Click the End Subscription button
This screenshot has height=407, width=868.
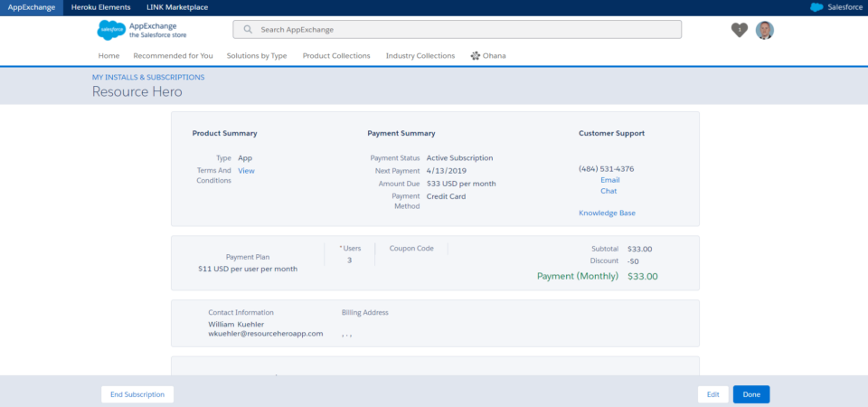coord(137,394)
